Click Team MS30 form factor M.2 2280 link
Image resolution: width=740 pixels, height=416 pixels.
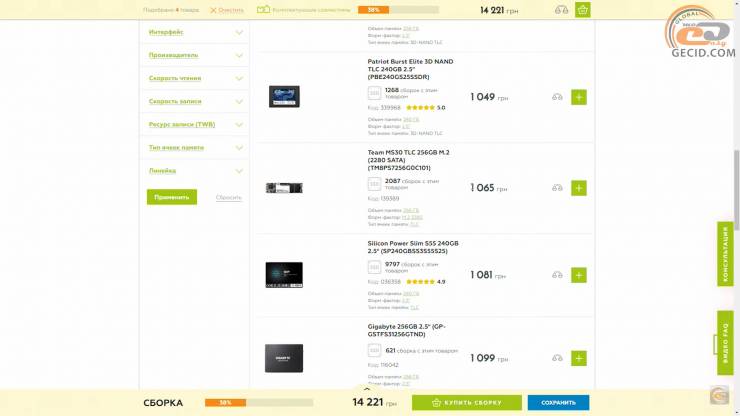(412, 217)
